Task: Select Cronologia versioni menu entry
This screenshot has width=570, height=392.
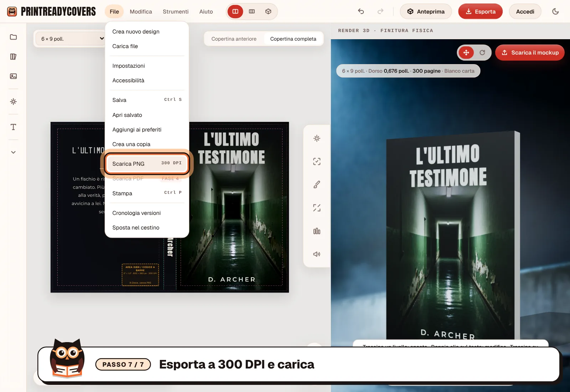Action: pyautogui.click(x=147, y=213)
